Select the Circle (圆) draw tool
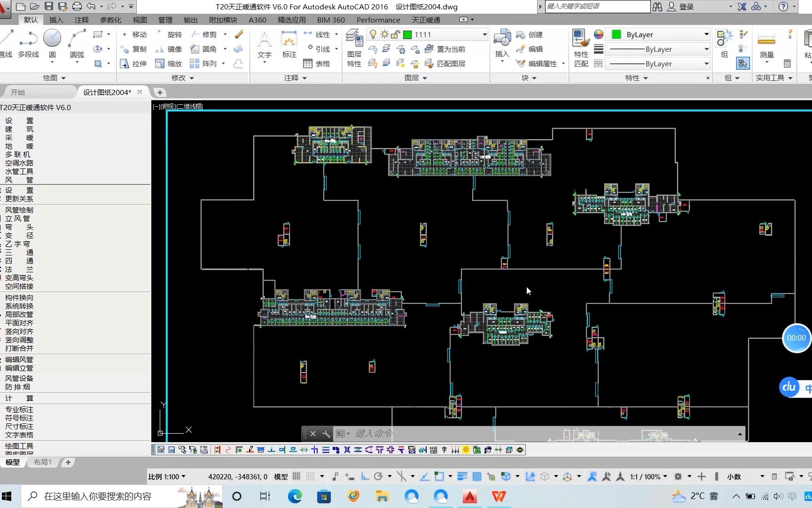The image size is (812, 508). [x=52, y=43]
